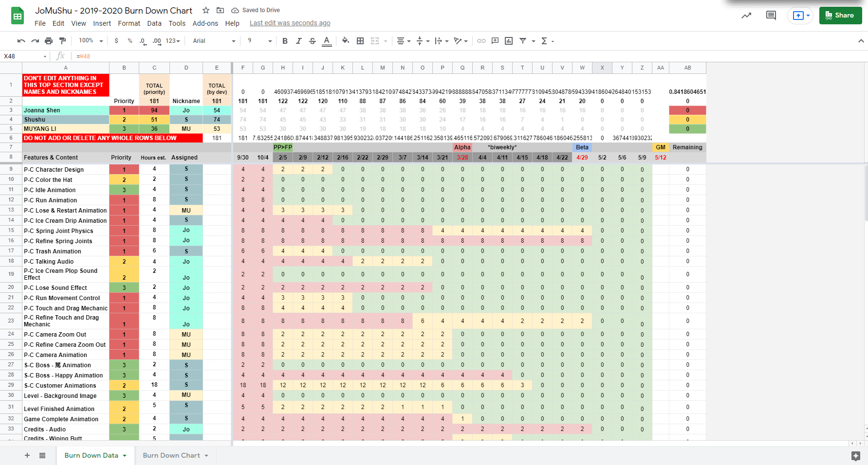The height and width of the screenshot is (465, 868).
Task: Select the document title text
Action: (114, 11)
